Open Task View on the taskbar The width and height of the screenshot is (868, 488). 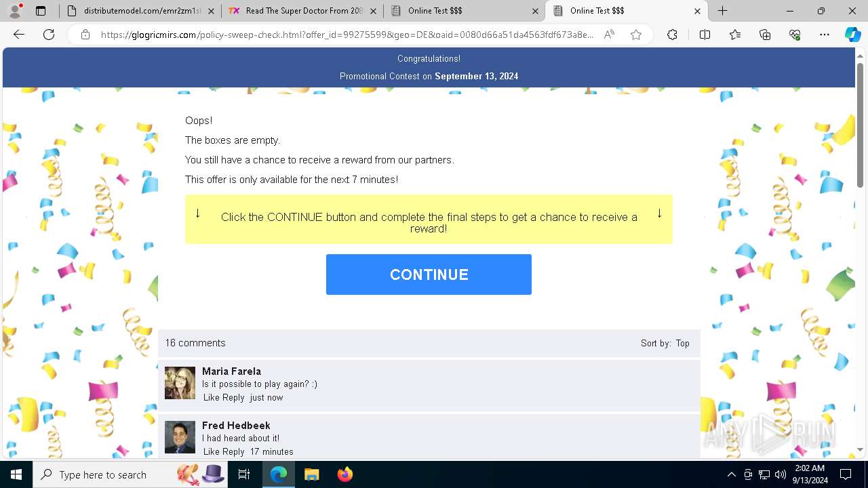(244, 474)
